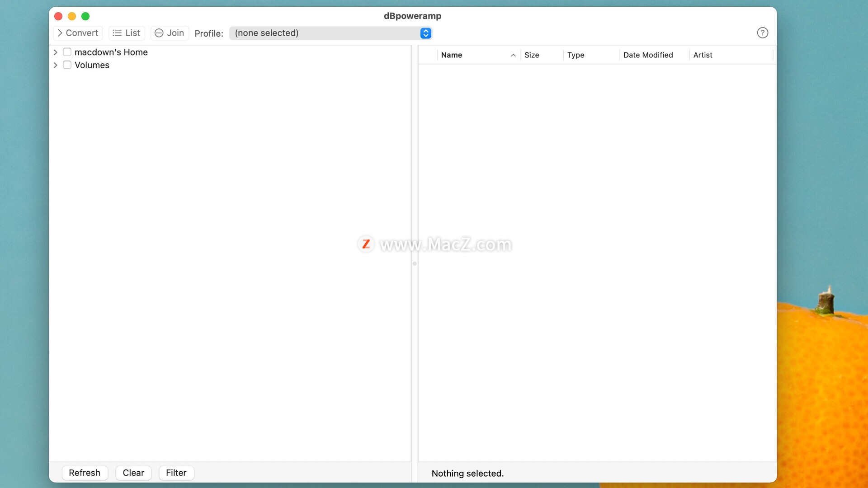This screenshot has height=488, width=868.
Task: Click the Convert toolbar button
Action: tap(78, 33)
